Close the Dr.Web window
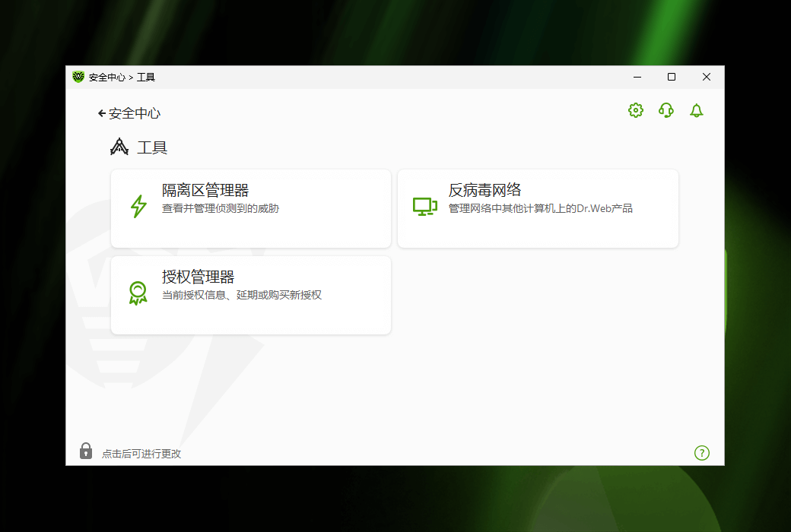 (x=707, y=78)
